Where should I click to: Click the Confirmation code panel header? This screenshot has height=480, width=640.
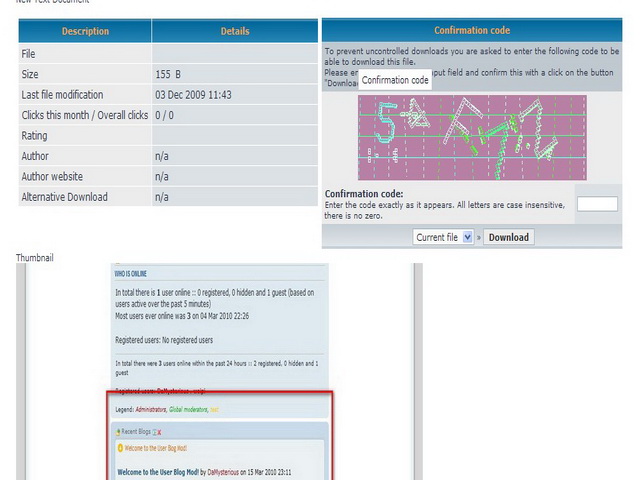(472, 31)
